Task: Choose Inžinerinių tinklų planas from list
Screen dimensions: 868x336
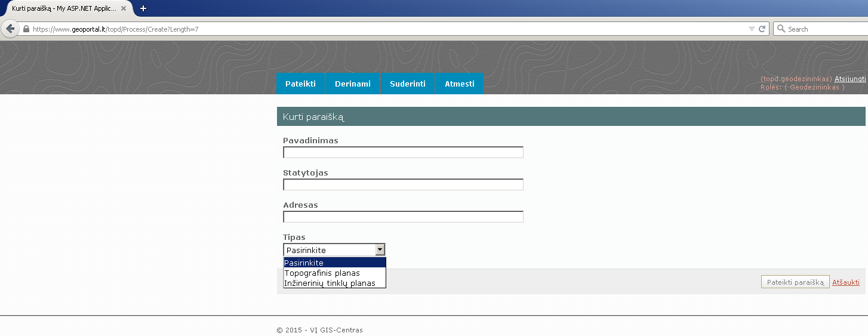Action: [330, 283]
